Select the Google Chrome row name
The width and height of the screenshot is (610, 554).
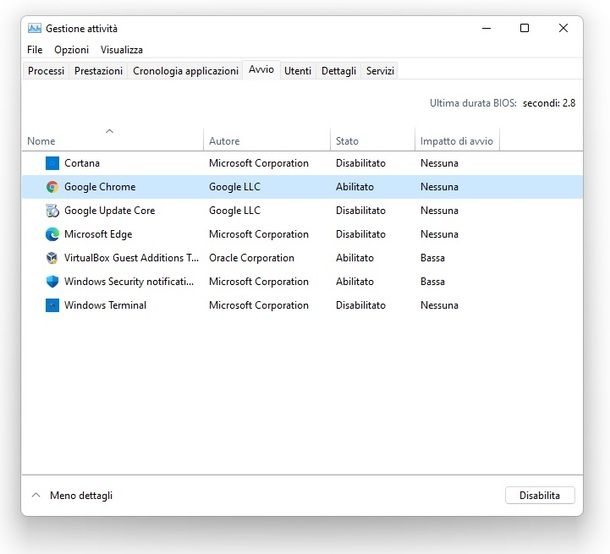[x=100, y=187]
